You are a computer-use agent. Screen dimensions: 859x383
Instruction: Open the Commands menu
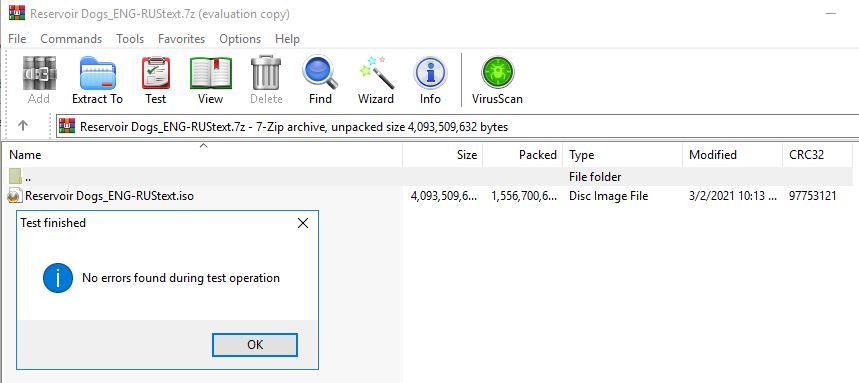pyautogui.click(x=71, y=39)
